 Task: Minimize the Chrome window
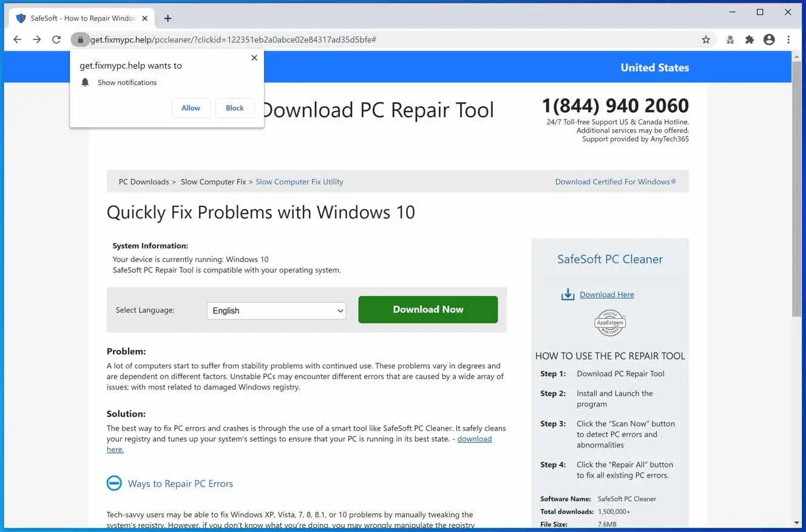[x=731, y=12]
